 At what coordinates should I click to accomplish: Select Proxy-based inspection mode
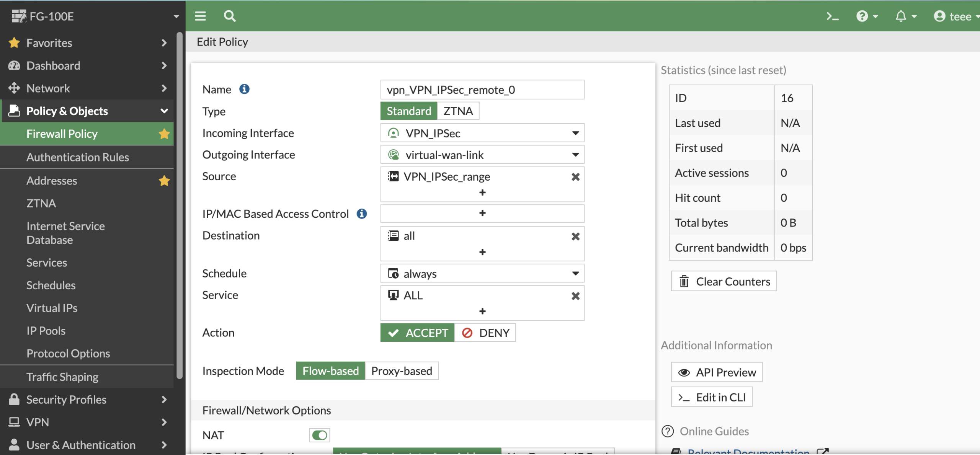click(x=402, y=371)
